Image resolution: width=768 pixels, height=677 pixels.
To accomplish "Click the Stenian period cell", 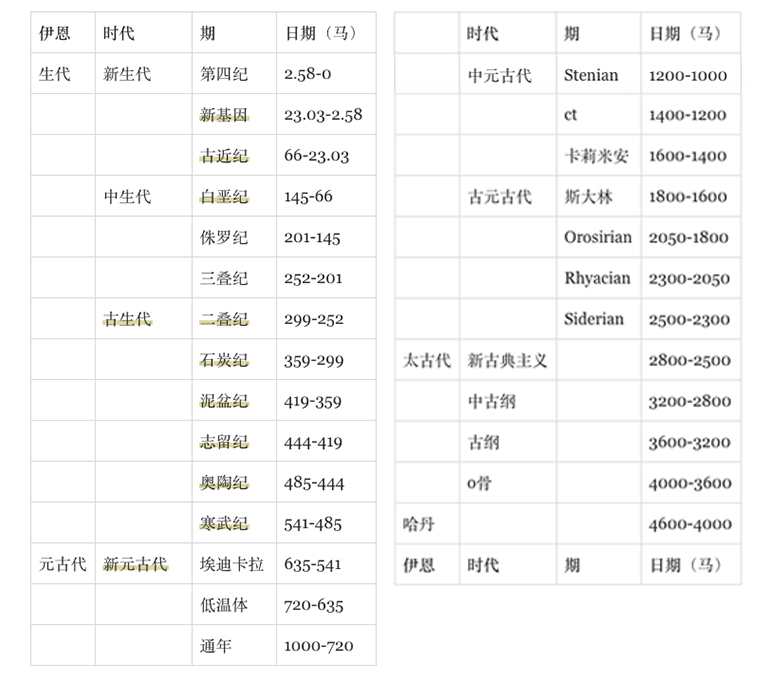I will point(591,75).
